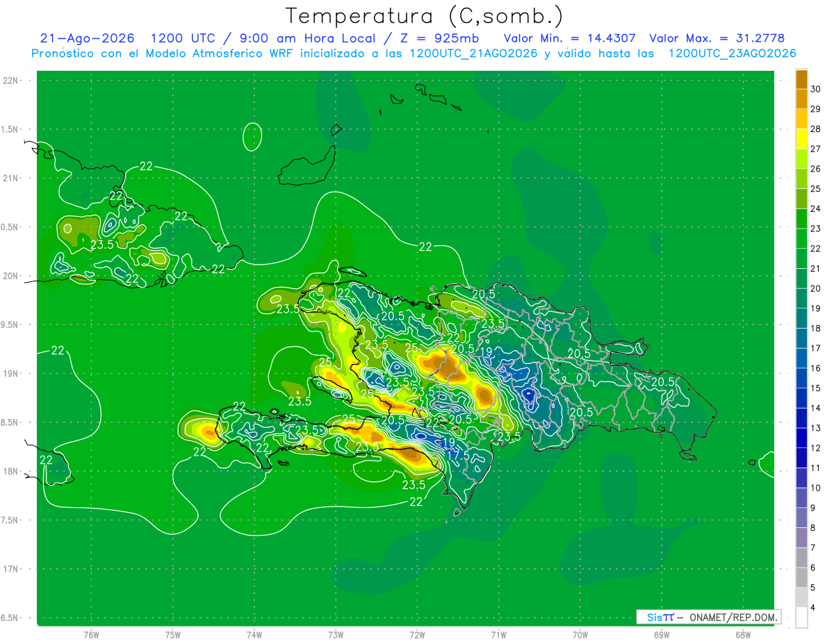Viewport: 834px width, 644px height.
Task: Click the color scale value '27'
Action: click(816, 149)
